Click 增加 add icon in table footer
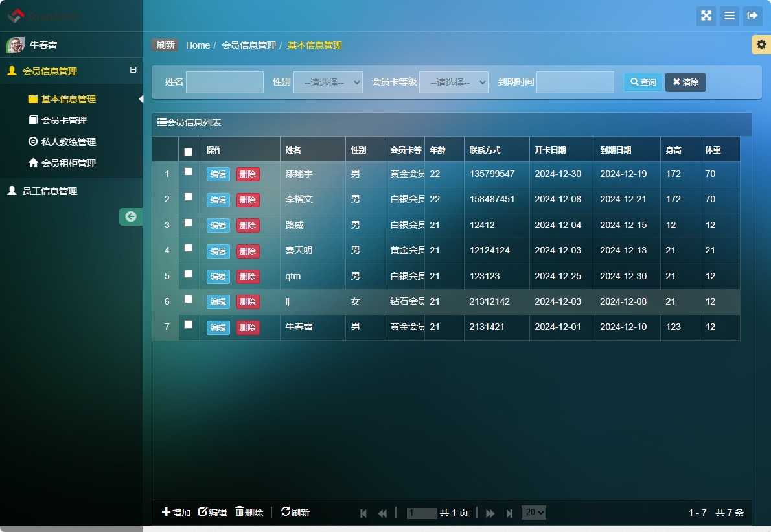The width and height of the screenshot is (771, 532). (x=167, y=512)
